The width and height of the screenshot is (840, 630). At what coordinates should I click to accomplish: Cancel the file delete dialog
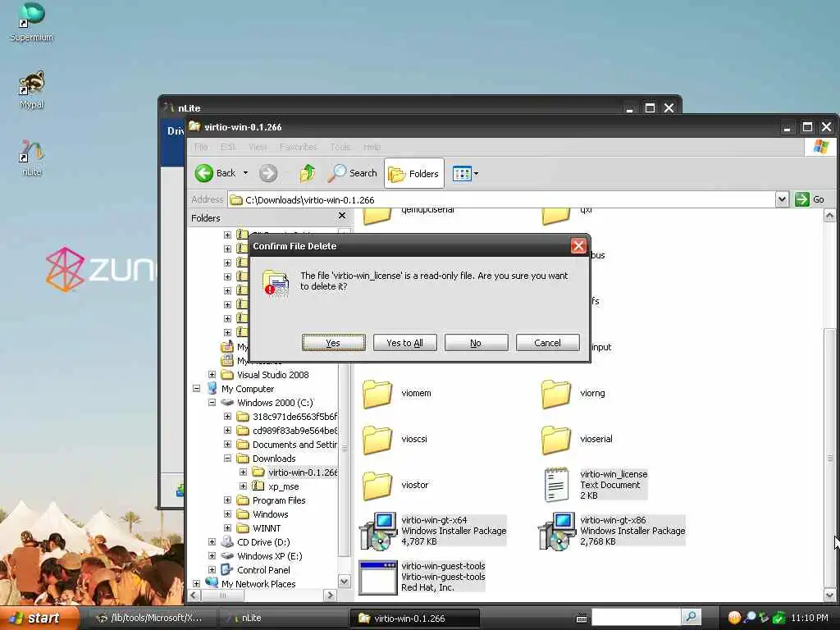tap(547, 343)
